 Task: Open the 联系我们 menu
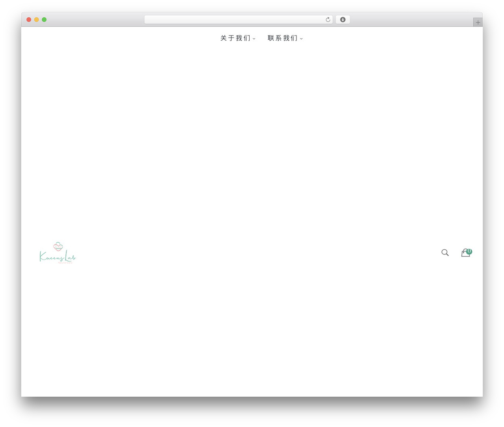click(283, 38)
